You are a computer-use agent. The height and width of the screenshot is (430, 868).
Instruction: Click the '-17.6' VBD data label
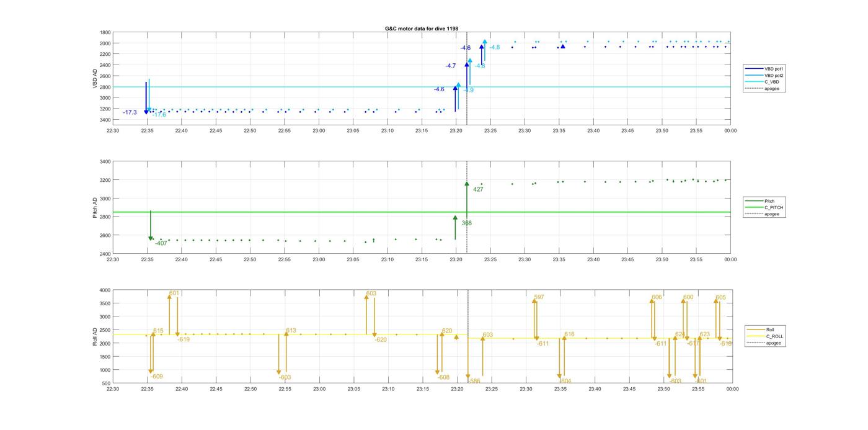click(159, 115)
